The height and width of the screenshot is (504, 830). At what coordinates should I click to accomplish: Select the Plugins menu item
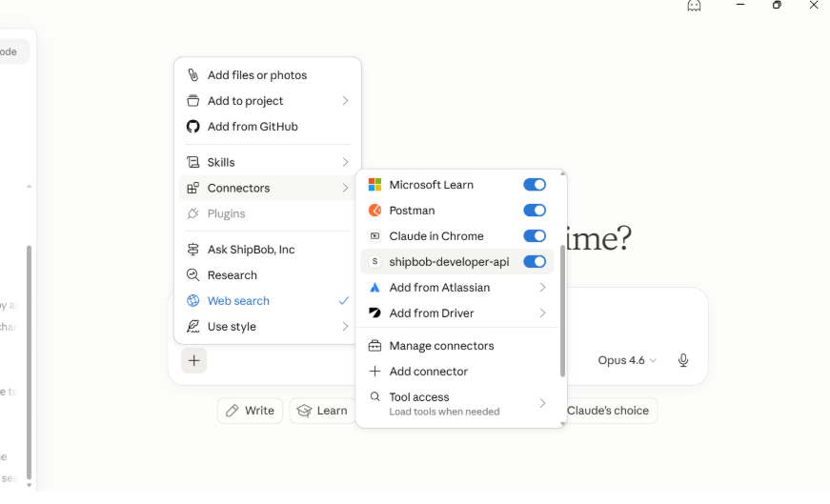(268, 213)
